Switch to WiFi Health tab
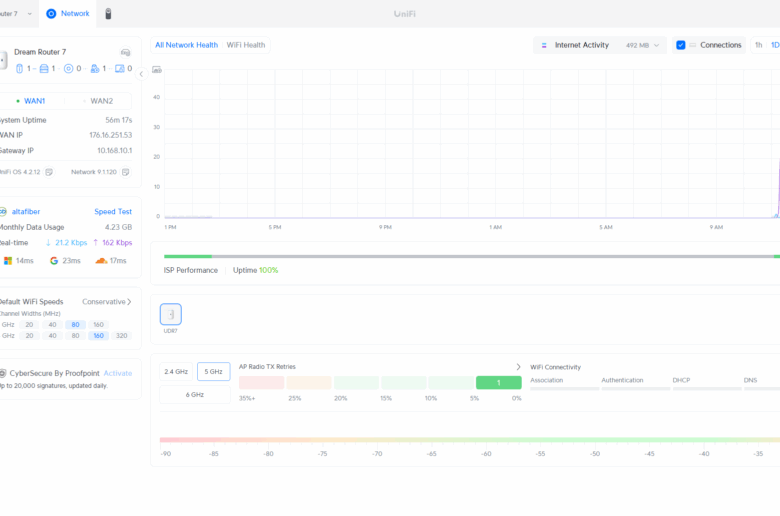Screen dimensions: 780x516 [x=246, y=45]
